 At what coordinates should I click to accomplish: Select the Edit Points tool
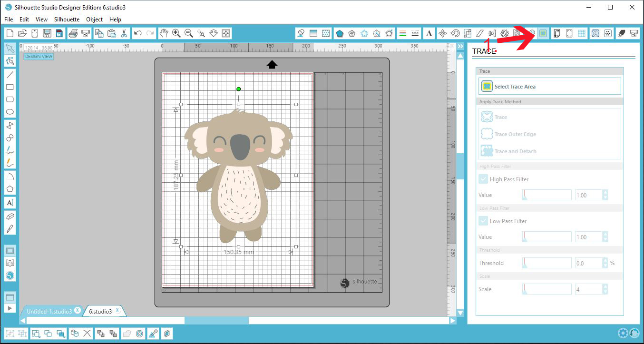point(10,61)
